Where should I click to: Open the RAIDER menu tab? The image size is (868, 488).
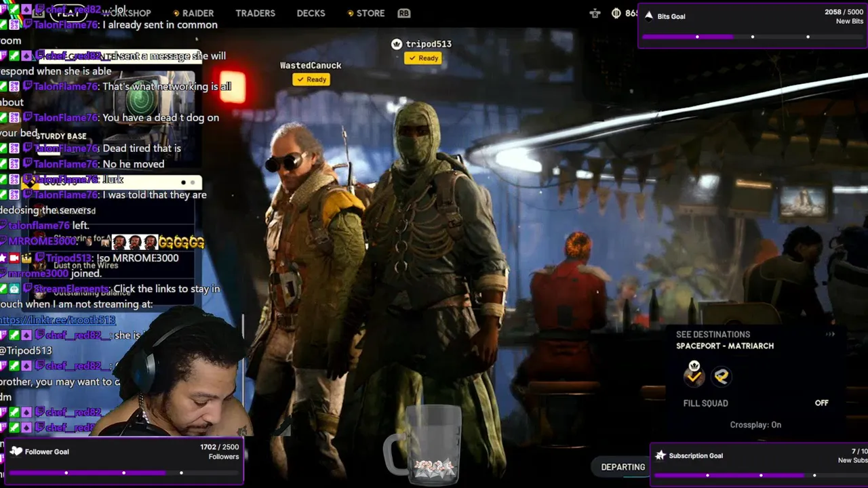click(x=197, y=13)
